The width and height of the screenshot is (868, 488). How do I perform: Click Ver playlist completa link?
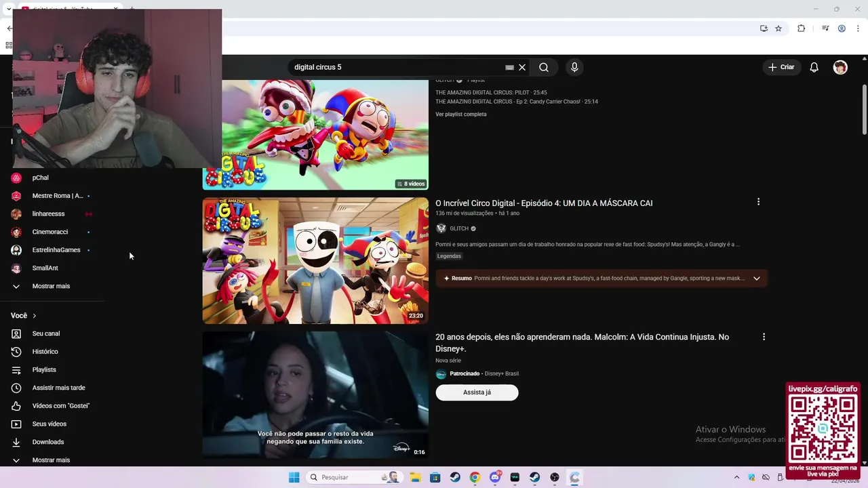point(461,115)
